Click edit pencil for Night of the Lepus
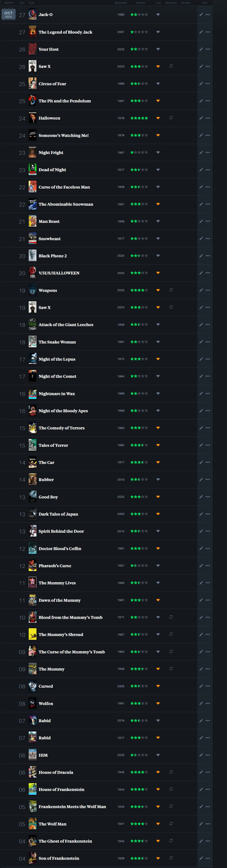 [201, 359]
